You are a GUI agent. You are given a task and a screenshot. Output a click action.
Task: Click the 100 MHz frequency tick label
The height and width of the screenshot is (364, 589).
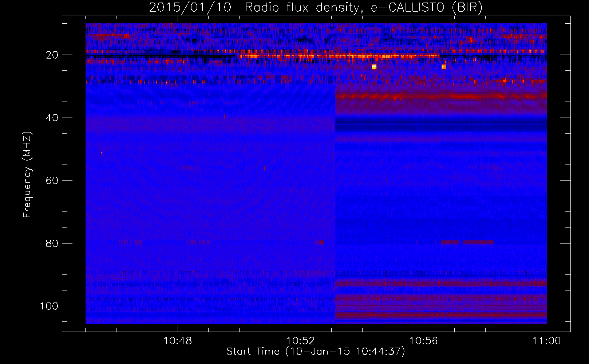[x=49, y=306]
